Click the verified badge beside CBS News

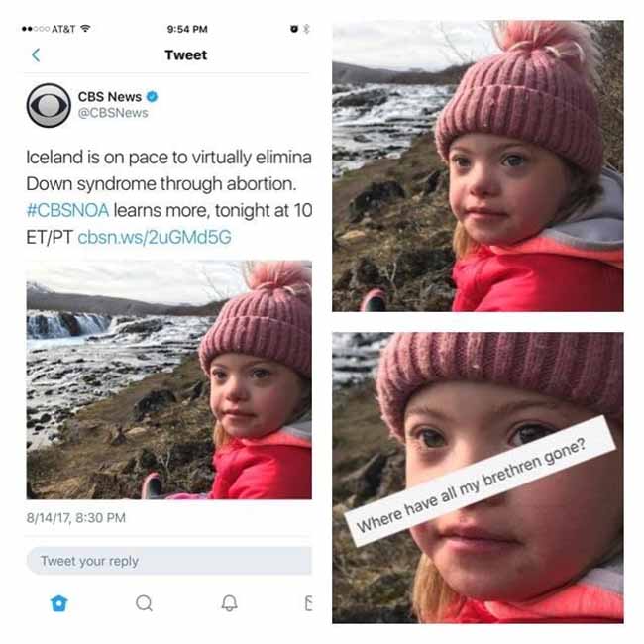coord(152,96)
